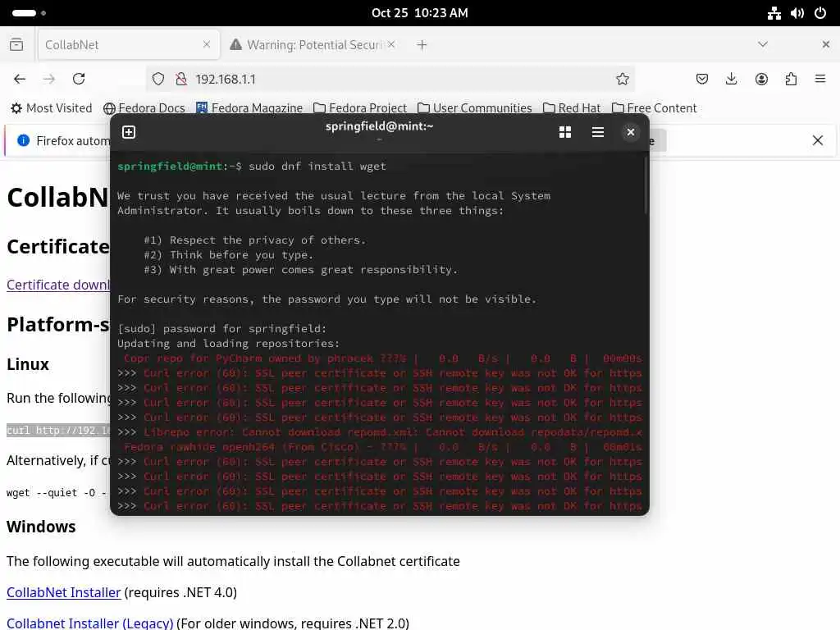Bookmark this page with star icon

[622, 80]
